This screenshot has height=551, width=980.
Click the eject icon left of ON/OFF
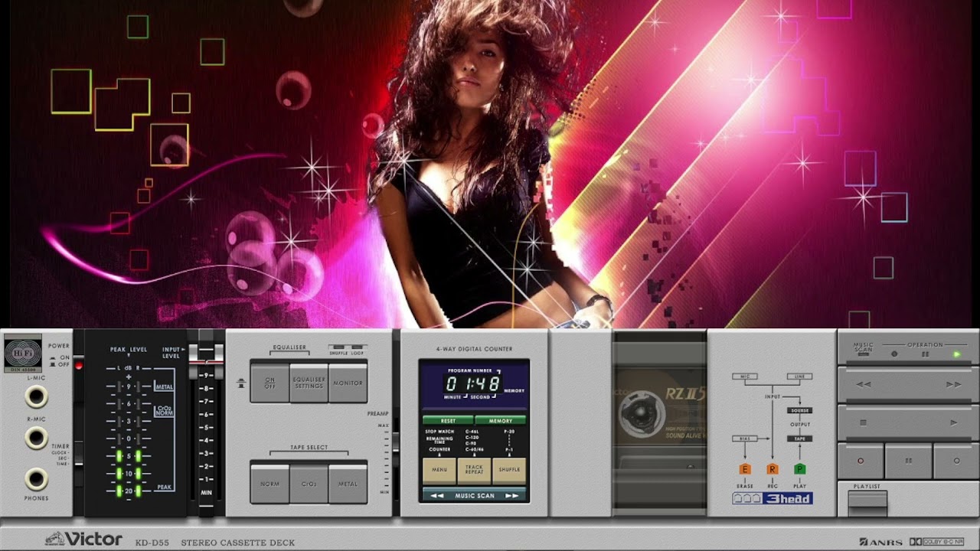241,382
